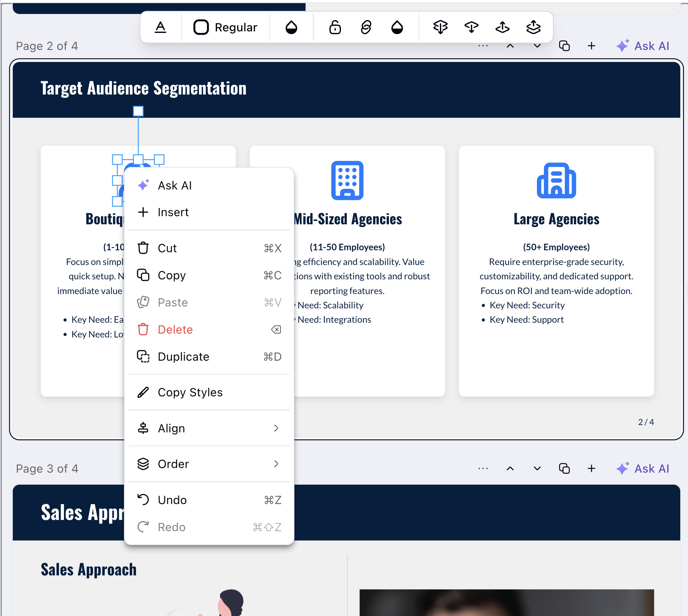Screen dimensions: 688x616
Task: Select Delete in the context menu
Action: point(175,329)
